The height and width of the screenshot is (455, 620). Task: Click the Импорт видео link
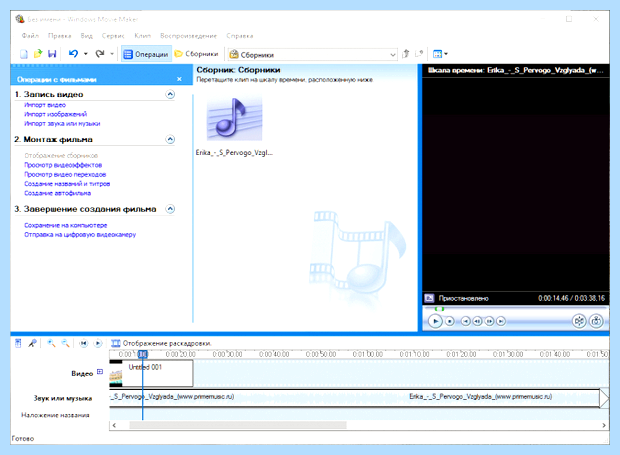pos(45,105)
